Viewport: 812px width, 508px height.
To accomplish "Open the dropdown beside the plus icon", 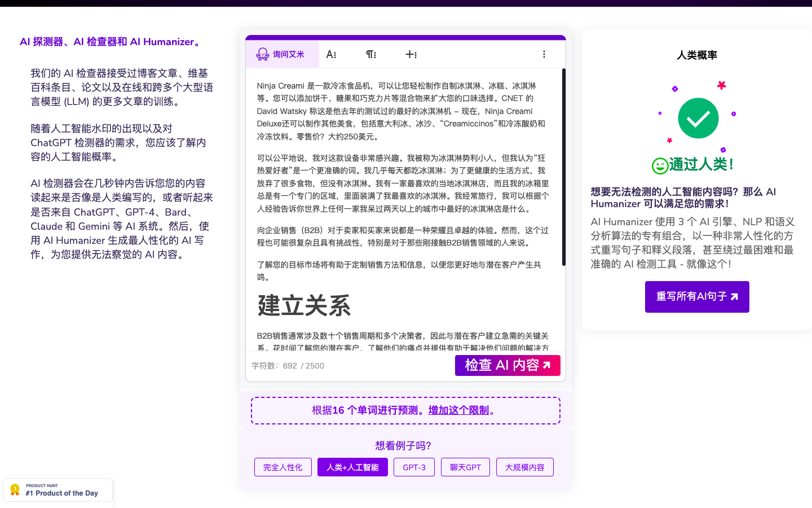I will pos(415,54).
